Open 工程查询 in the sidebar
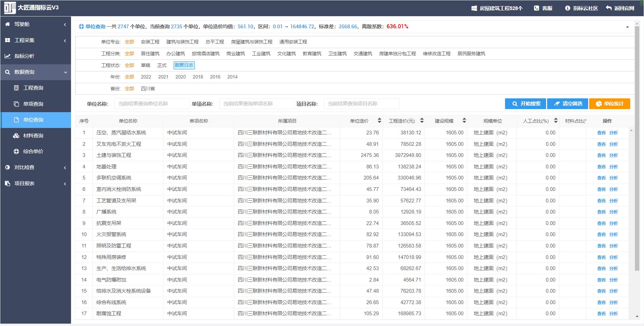Screen dimensions: 644x326 coord(36,88)
